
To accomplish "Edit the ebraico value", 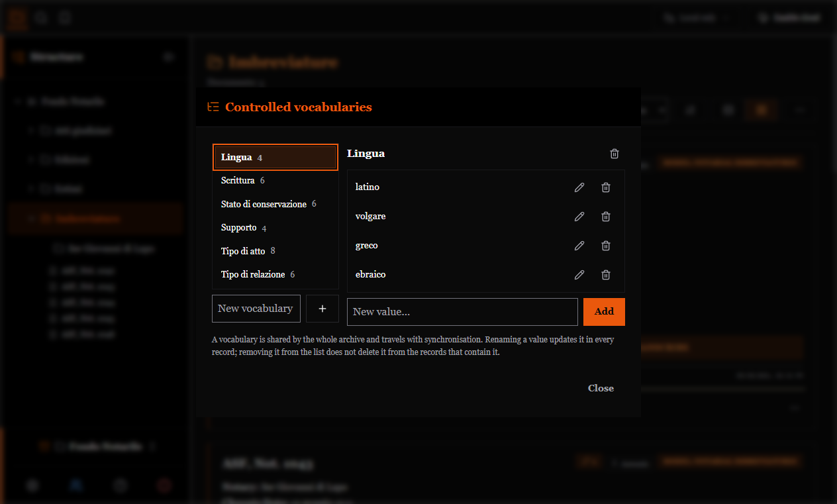I will pyautogui.click(x=579, y=275).
